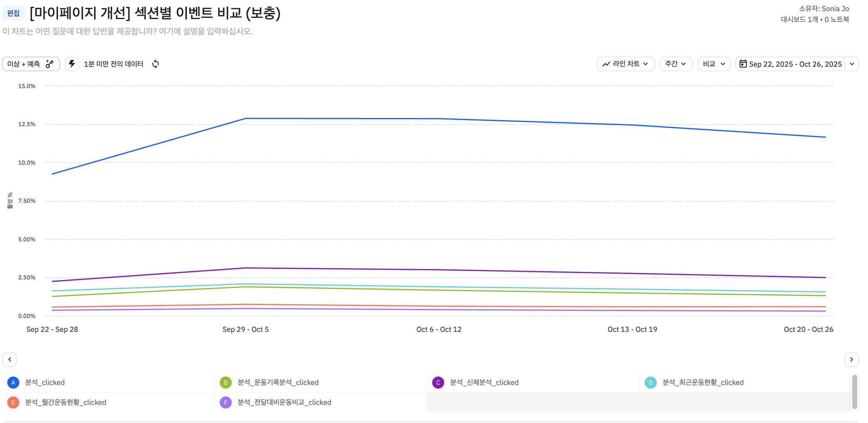868x423 pixels.
Task: Open the 비교 comparison dropdown
Action: pyautogui.click(x=714, y=64)
